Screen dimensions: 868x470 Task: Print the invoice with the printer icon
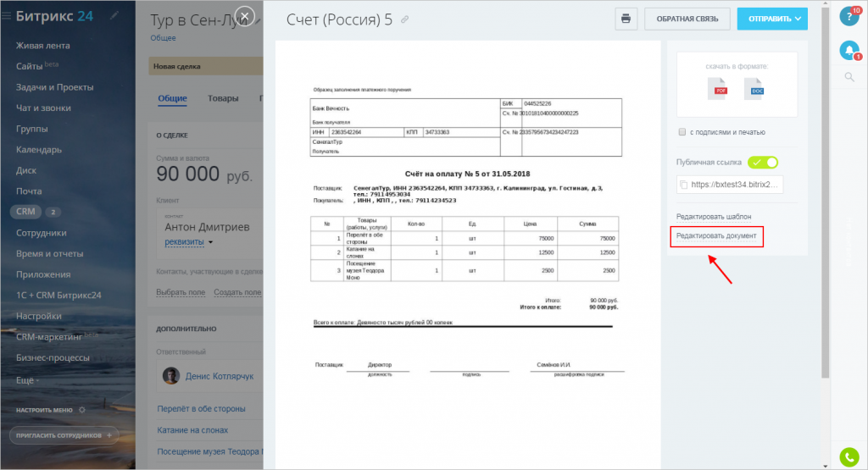[626, 19]
